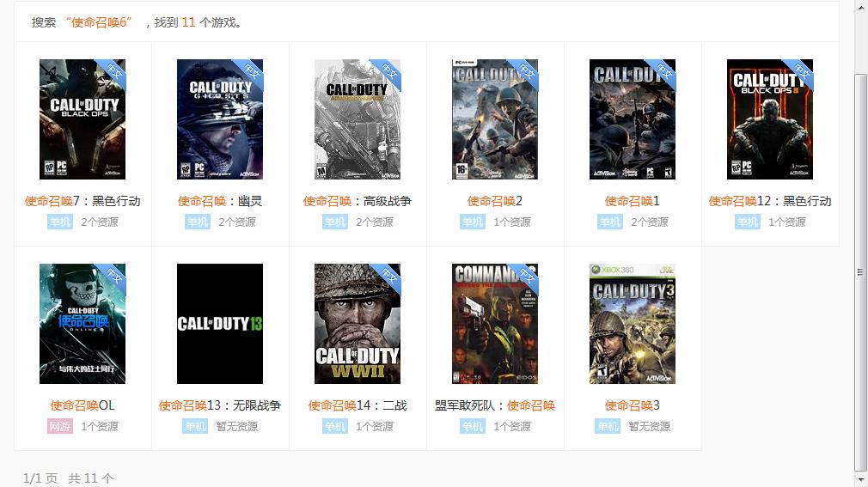
Task: Open the 使命召唤：幽灵 title link
Action: [220, 201]
